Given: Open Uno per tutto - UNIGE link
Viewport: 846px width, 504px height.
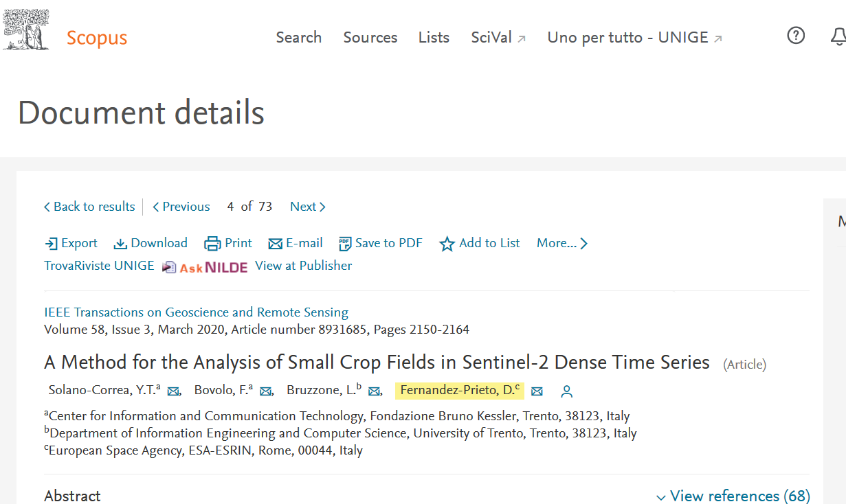Looking at the screenshot, I should (x=634, y=37).
